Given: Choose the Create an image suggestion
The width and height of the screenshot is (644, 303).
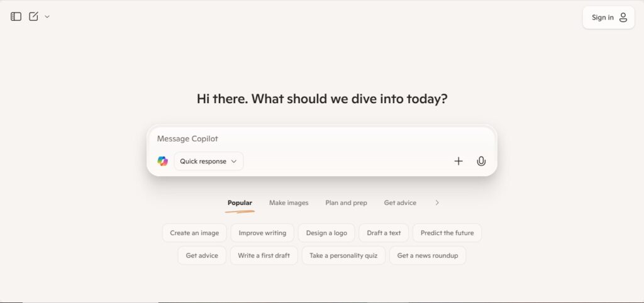Looking at the screenshot, I should tap(194, 233).
